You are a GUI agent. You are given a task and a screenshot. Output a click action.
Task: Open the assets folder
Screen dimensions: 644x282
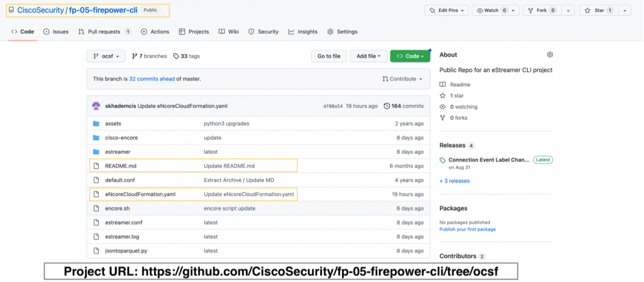pos(113,124)
